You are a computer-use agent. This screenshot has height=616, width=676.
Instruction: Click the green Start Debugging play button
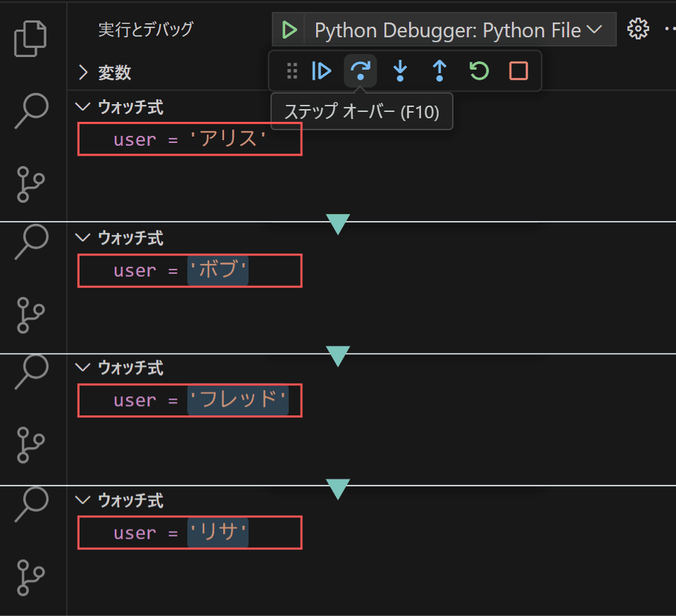point(289,30)
